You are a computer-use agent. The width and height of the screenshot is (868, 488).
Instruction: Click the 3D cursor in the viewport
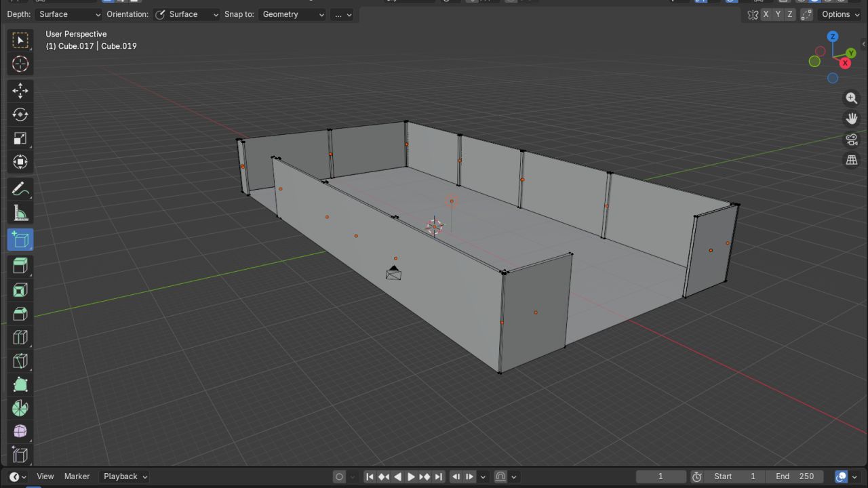435,226
